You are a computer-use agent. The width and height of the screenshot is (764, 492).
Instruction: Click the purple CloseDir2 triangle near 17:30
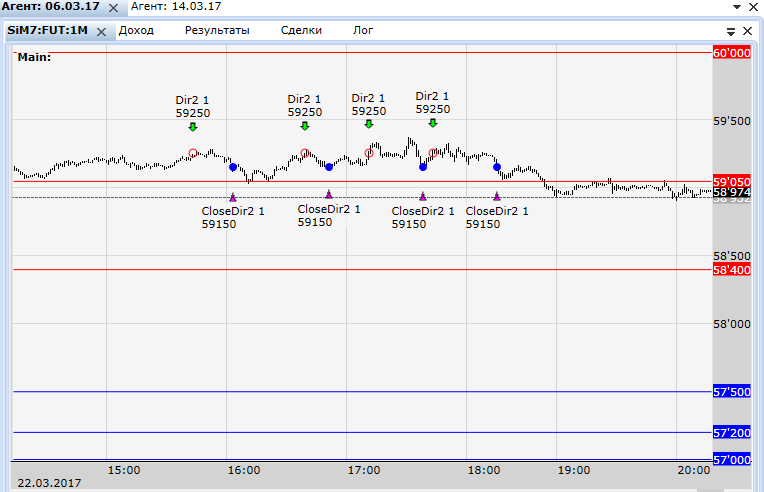(423, 196)
